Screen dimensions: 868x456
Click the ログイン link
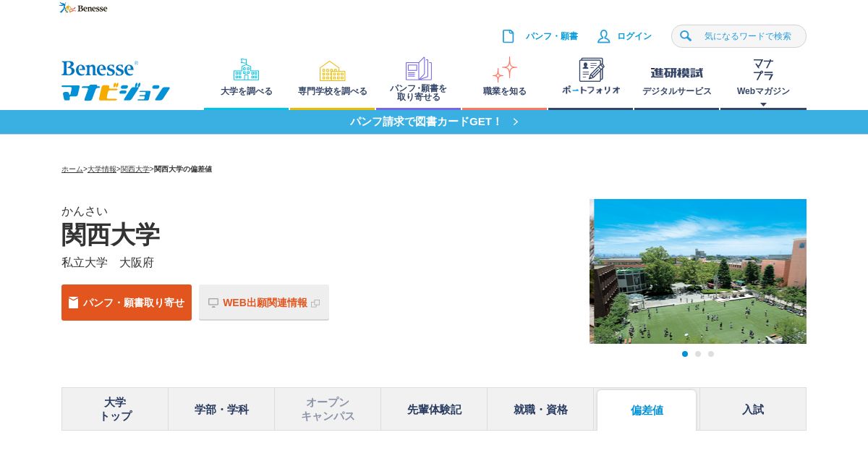[634, 36]
